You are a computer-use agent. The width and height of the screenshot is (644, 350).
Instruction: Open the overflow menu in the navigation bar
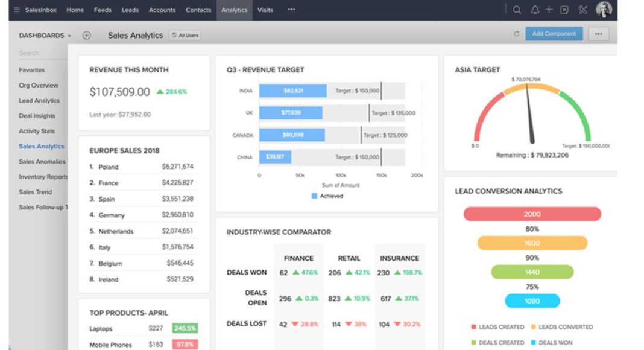(x=291, y=10)
